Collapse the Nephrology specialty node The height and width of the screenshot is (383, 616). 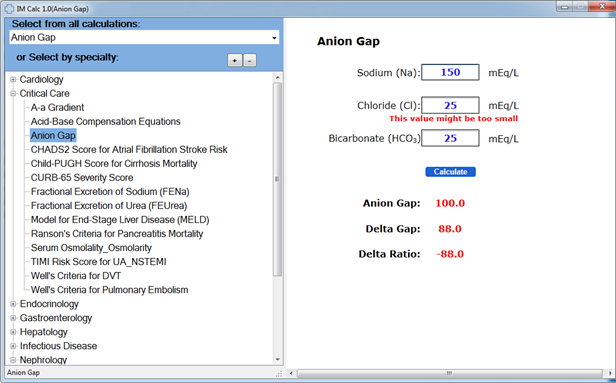pos(13,360)
